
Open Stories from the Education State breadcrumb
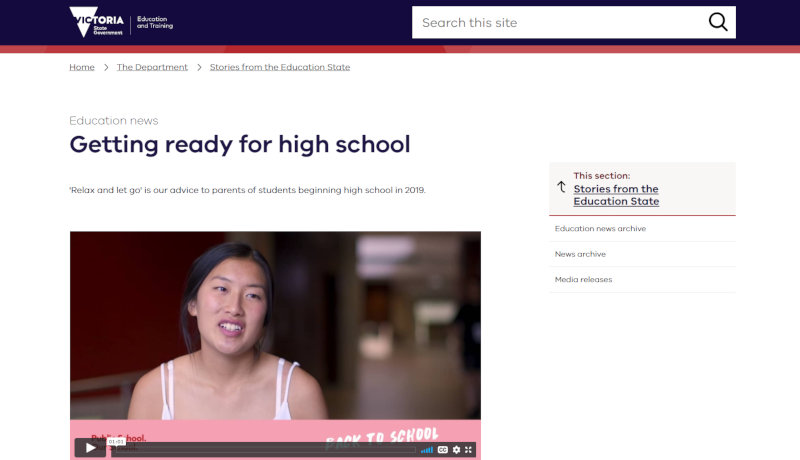coord(280,67)
